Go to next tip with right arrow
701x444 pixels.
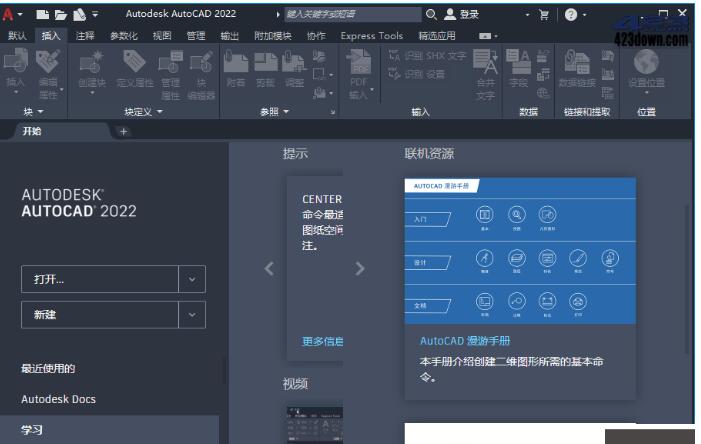(360, 268)
